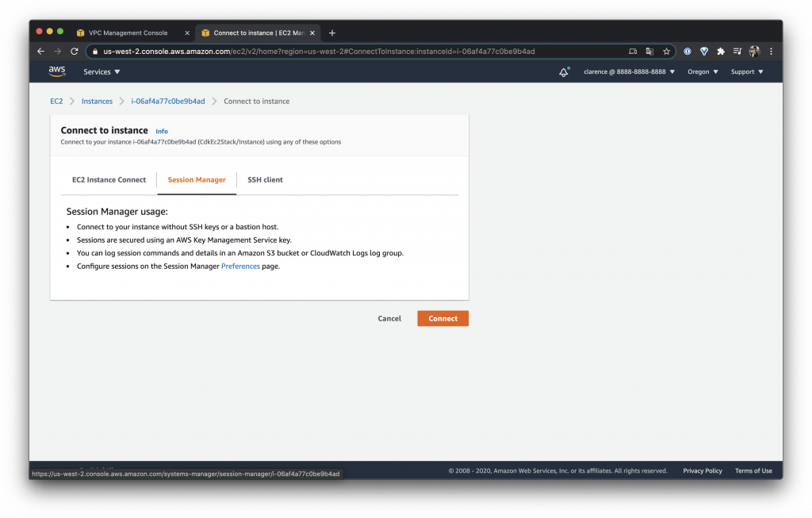Open the Oregon region dropdown

[703, 72]
